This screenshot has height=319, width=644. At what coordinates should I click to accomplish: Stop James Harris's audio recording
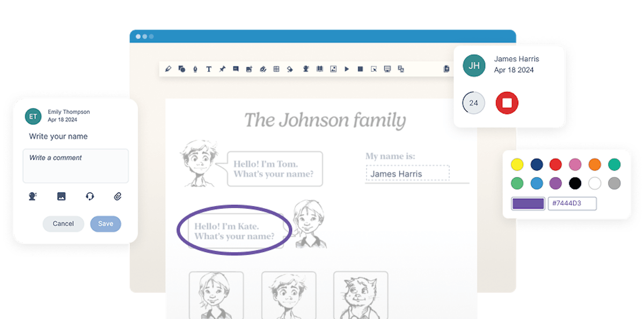coord(507,102)
